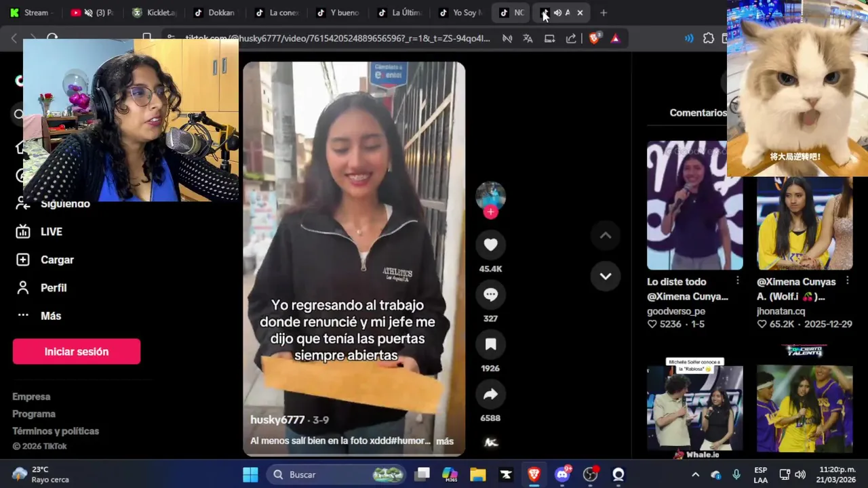Click the browser translate page icon
Screen dimensions: 868x488
tap(528, 39)
